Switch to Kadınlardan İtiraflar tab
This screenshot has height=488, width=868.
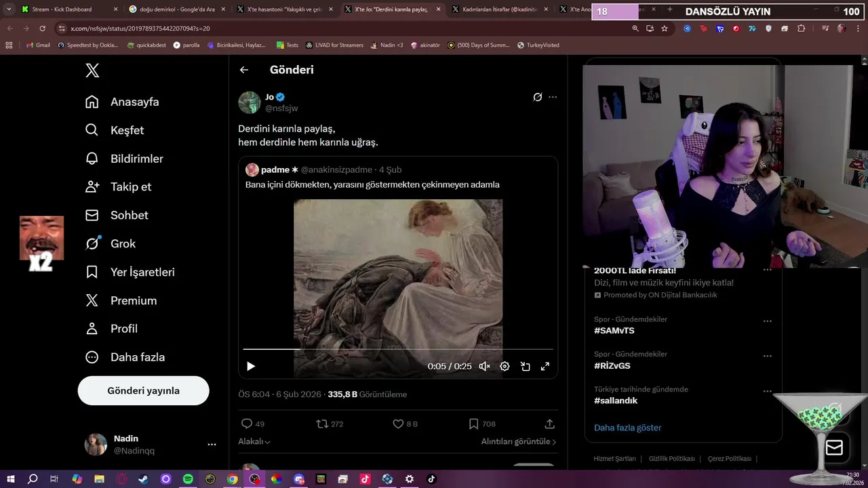click(499, 9)
